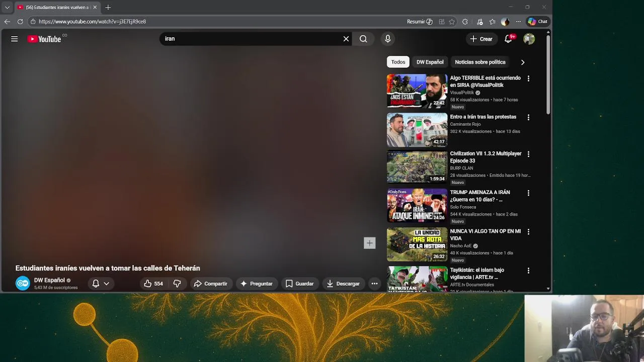Screen dimensions: 644x362
Task: Click the address bar URL
Action: tap(92, 22)
